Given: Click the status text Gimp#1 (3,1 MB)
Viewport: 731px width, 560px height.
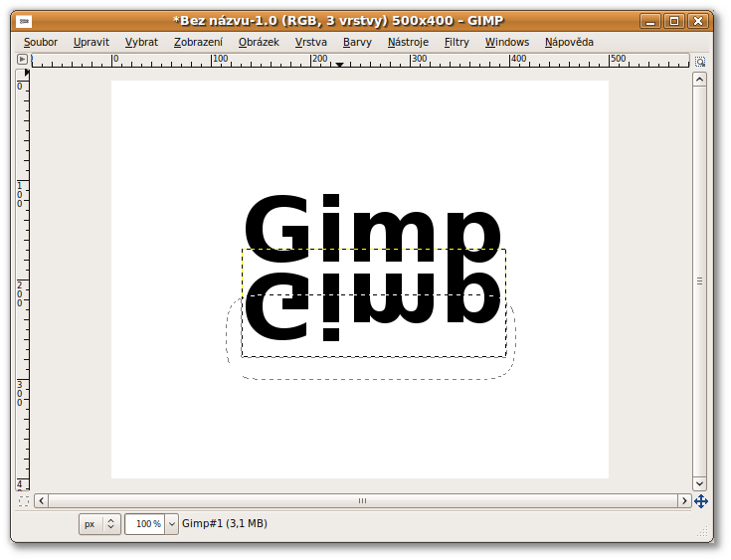Looking at the screenshot, I should 225,523.
